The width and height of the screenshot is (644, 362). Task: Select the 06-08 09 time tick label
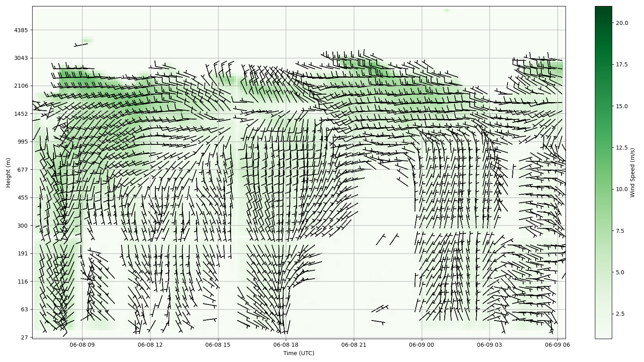click(x=82, y=345)
